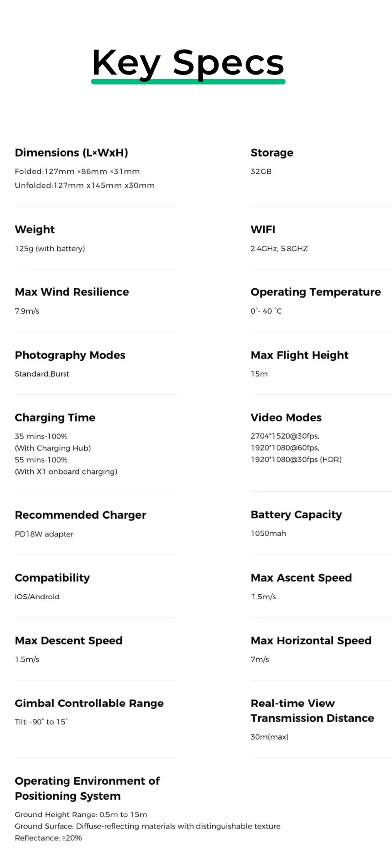Image resolution: width=392 pixels, height=868 pixels.
Task: Select the green underline beneath Key Specs
Action: point(188,81)
